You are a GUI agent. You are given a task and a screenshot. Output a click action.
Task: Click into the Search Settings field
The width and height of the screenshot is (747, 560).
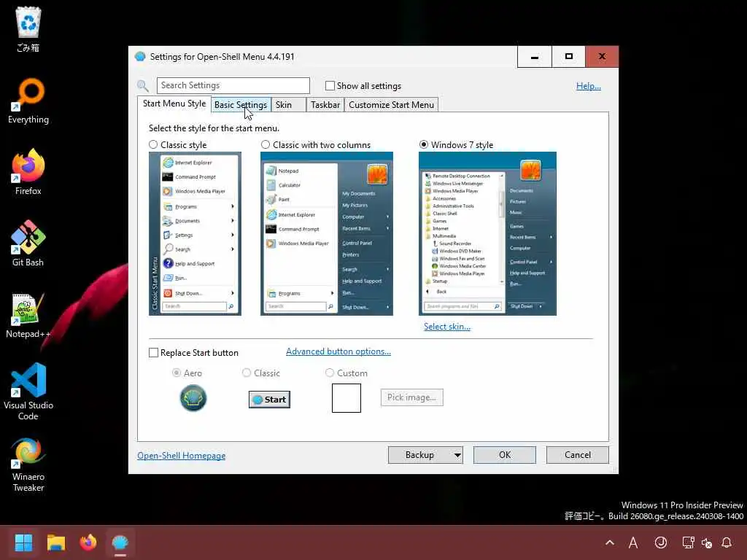233,86
